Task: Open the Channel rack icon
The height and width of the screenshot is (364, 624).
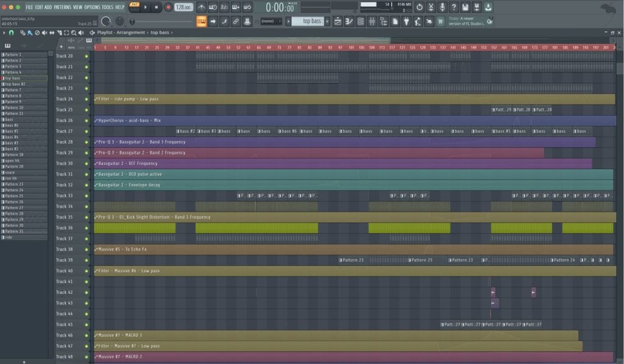Action: click(361, 21)
